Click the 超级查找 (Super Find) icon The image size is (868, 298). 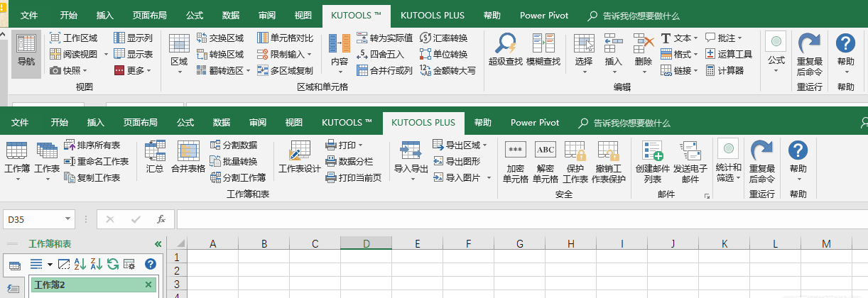[x=506, y=46]
